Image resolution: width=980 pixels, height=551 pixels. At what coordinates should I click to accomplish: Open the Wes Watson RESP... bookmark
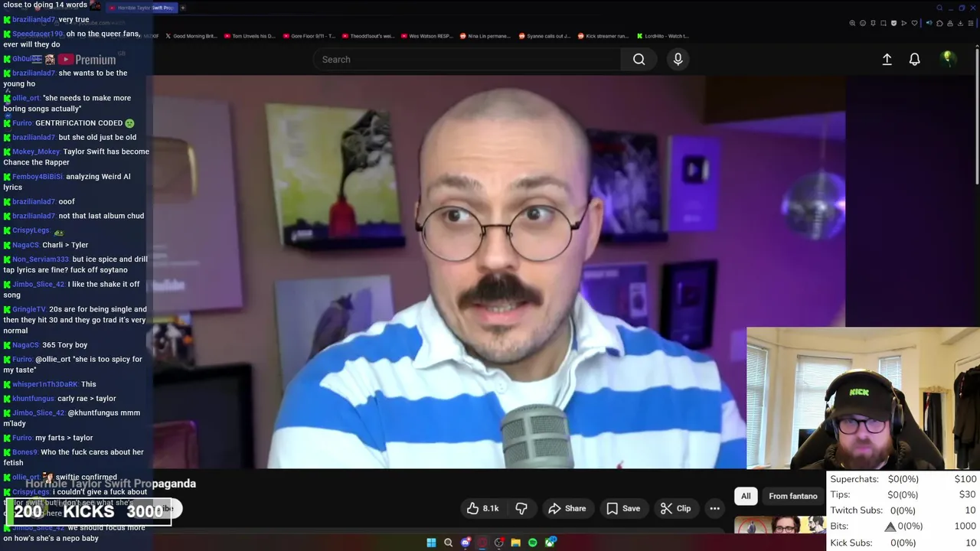tap(426, 36)
